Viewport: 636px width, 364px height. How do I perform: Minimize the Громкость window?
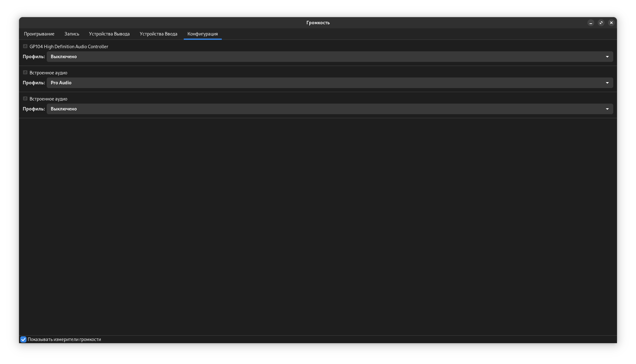(x=591, y=23)
